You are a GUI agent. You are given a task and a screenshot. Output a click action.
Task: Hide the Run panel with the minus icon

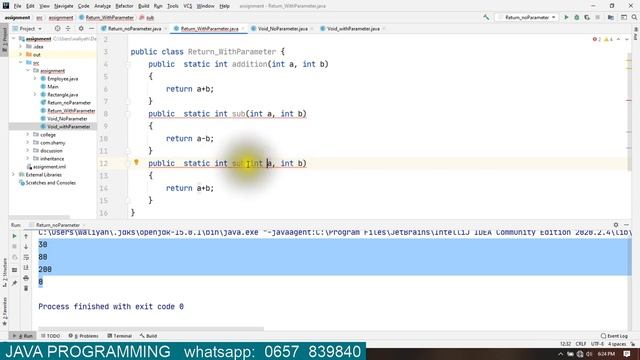627,225
